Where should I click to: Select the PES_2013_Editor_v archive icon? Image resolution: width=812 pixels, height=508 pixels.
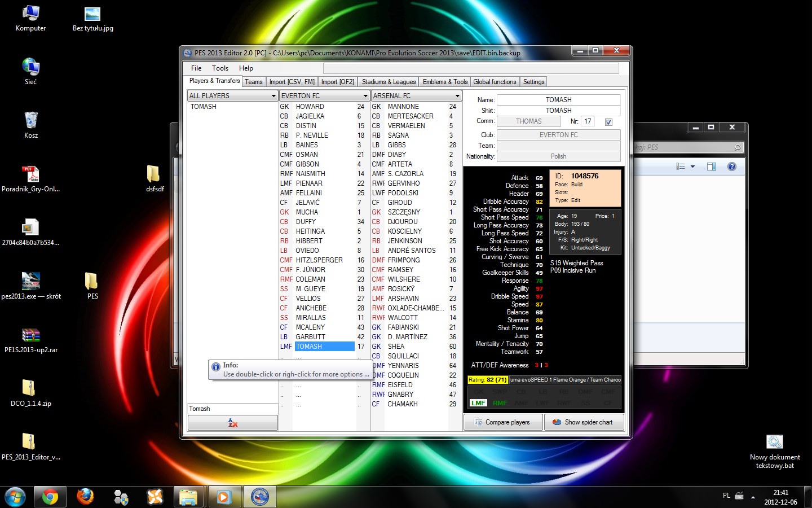tap(30, 447)
